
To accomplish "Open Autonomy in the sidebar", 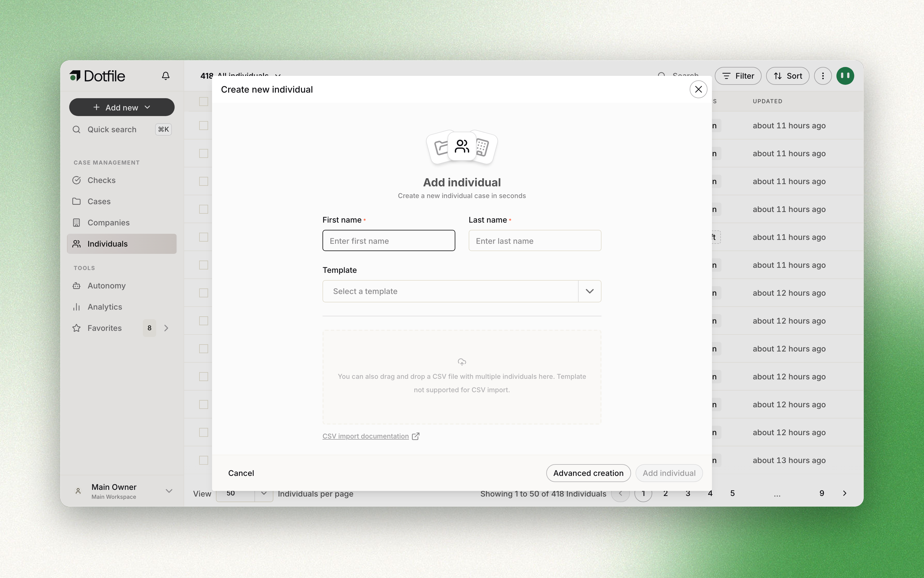I will (x=122, y=286).
